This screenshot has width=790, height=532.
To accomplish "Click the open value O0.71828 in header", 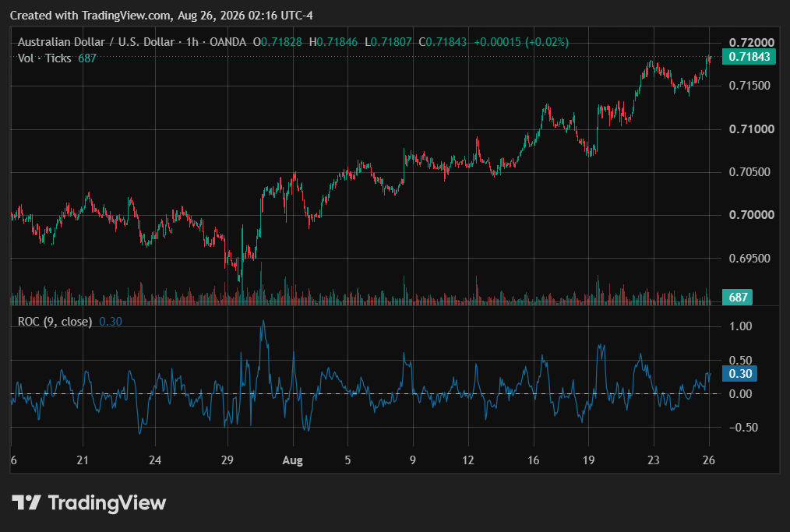I will point(277,42).
